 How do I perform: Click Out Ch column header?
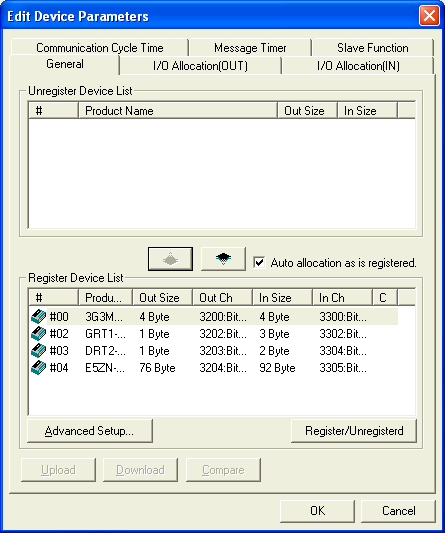coord(222,297)
